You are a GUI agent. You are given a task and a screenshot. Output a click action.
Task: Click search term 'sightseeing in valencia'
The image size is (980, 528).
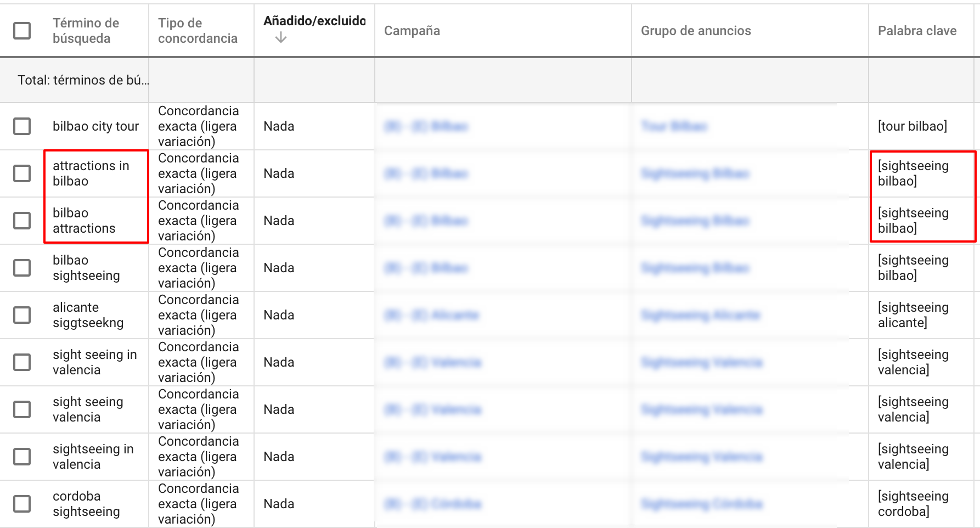(93, 457)
